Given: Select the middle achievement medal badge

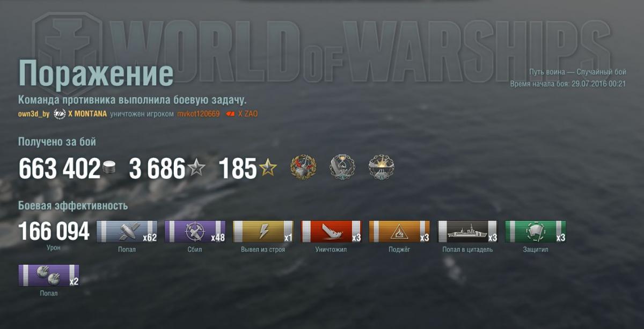Looking at the screenshot, I should [x=342, y=167].
